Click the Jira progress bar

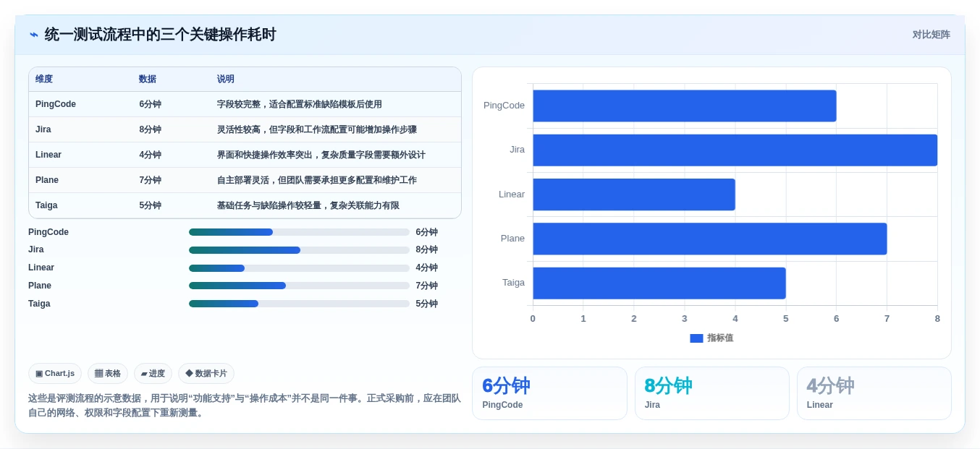click(x=299, y=250)
